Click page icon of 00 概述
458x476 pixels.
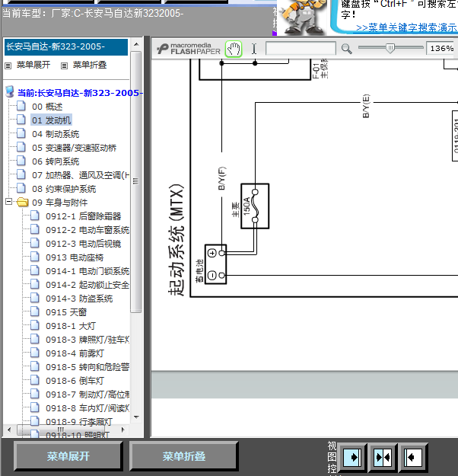[21, 106]
